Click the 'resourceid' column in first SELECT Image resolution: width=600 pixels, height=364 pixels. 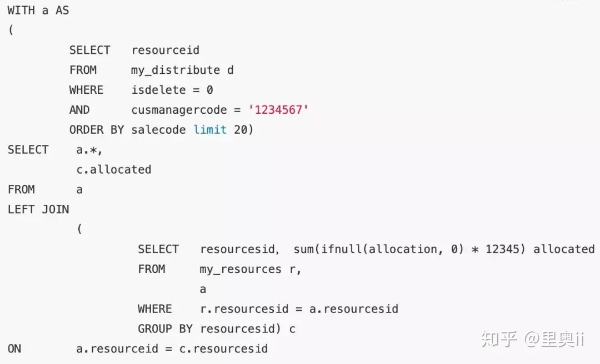pyautogui.click(x=166, y=50)
